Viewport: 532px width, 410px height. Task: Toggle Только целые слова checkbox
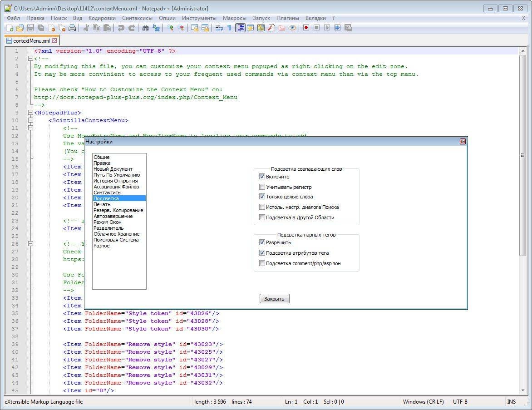point(262,197)
